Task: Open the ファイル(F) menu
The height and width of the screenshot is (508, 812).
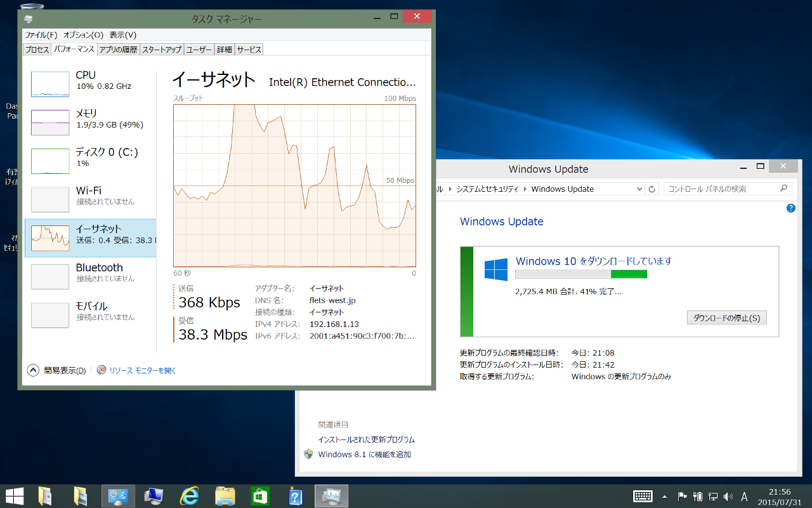Action: (41, 35)
